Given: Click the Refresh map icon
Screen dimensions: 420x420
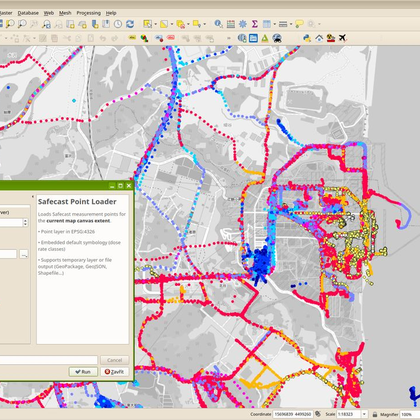Looking at the screenshot, I should coord(130,24).
